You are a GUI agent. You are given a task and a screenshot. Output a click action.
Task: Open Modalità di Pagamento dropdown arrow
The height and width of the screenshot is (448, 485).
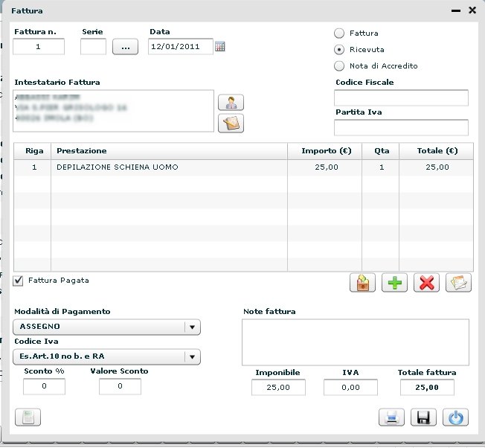[x=192, y=327]
